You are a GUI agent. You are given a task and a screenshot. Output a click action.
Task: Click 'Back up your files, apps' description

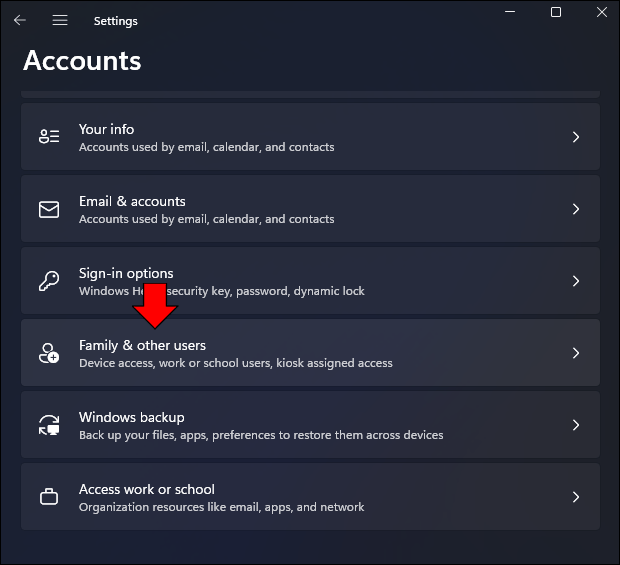coord(261,435)
